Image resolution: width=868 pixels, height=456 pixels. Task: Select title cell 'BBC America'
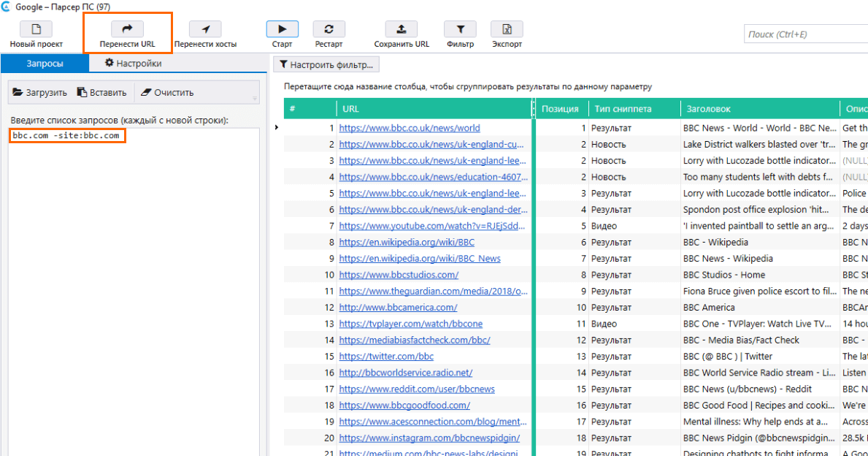[709, 308]
